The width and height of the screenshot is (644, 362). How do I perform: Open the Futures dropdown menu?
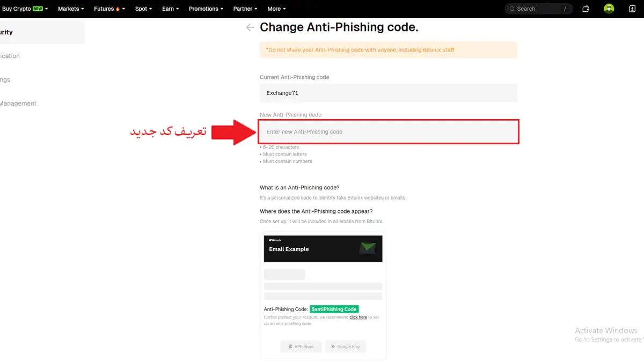coord(109,9)
